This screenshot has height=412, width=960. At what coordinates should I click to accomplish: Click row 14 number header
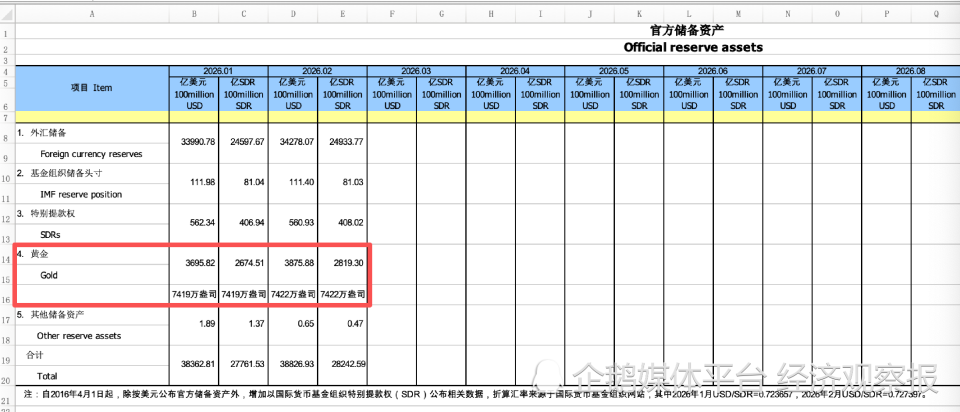6,258
